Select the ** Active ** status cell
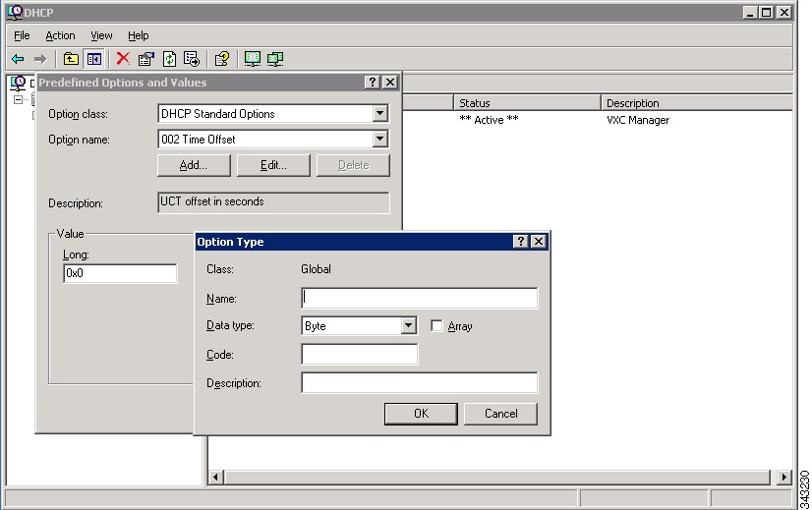The height and width of the screenshot is (510, 812). [489, 120]
